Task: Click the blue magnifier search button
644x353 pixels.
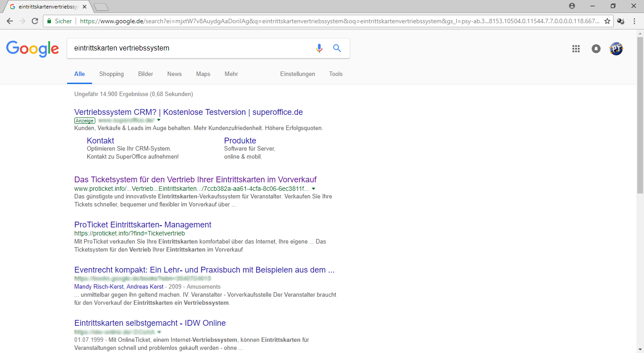Action: click(337, 48)
